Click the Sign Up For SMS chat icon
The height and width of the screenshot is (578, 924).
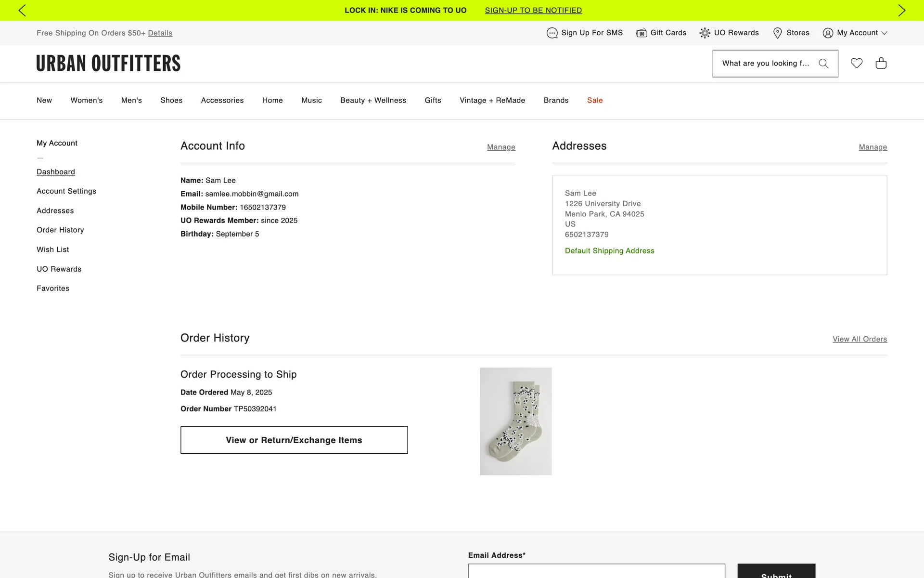[552, 33]
